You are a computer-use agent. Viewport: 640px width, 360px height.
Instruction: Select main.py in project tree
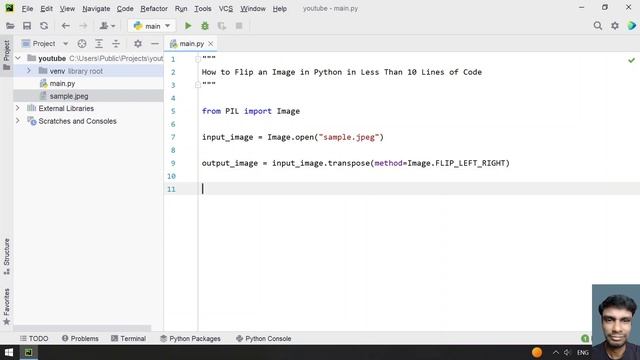[x=62, y=84]
